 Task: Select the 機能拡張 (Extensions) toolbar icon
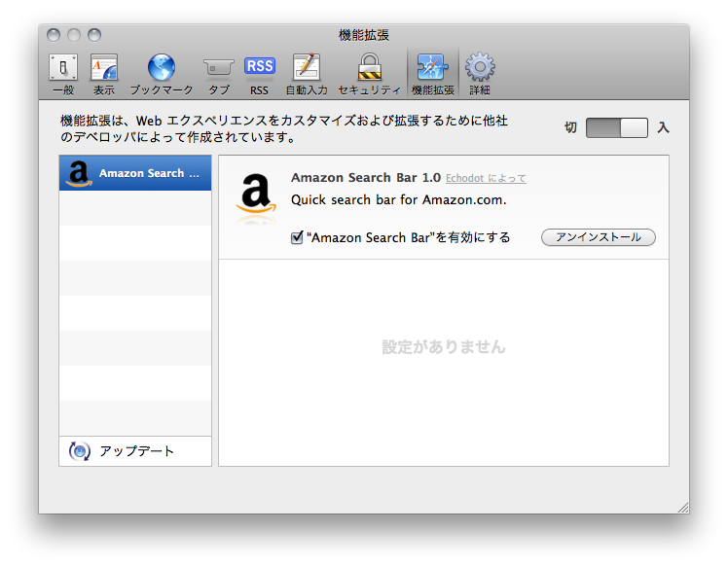tap(433, 74)
